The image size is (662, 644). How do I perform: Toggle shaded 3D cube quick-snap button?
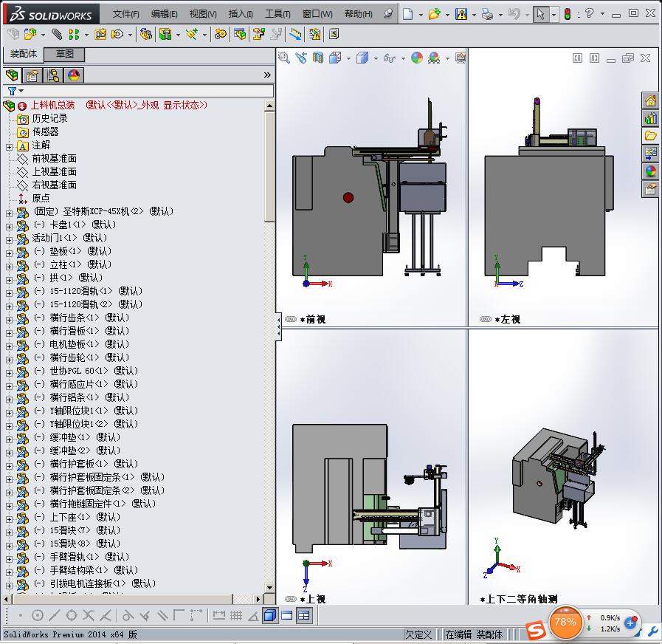click(270, 615)
